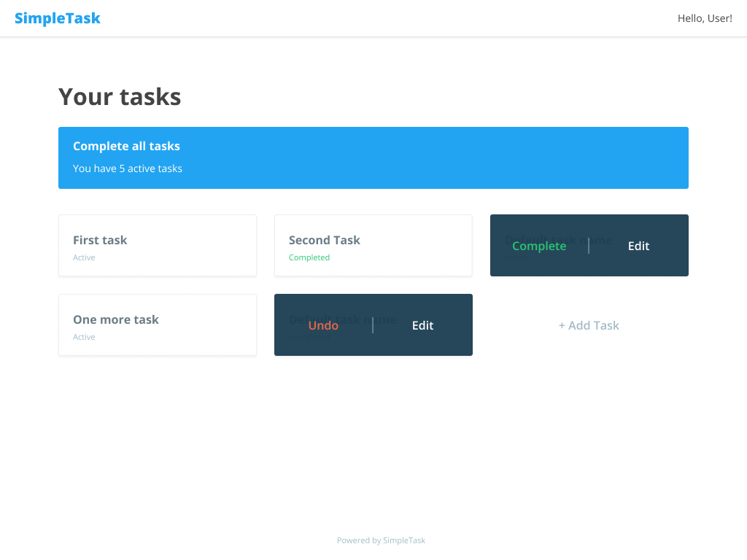Click the Complete all tasks banner
The image size is (747, 560).
click(373, 157)
